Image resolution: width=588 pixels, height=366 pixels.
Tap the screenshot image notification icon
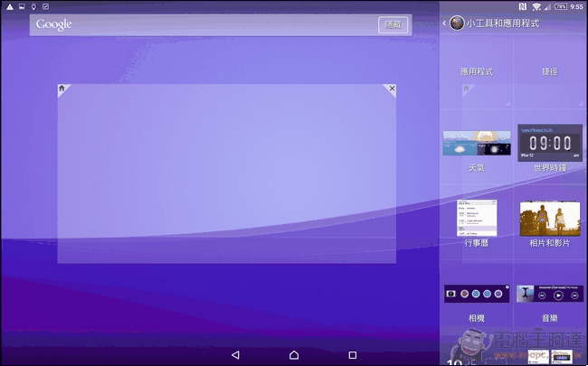click(22, 6)
